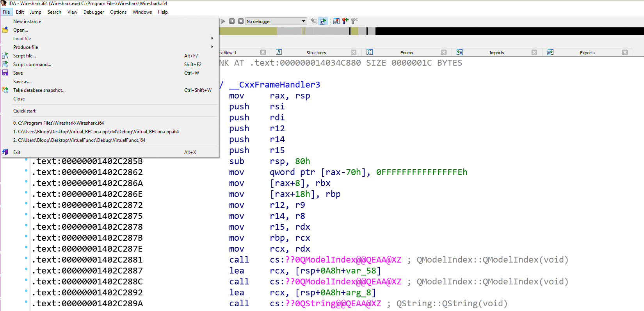Image resolution: width=644 pixels, height=311 pixels.
Task: Open the Search menu
Action: click(x=54, y=12)
